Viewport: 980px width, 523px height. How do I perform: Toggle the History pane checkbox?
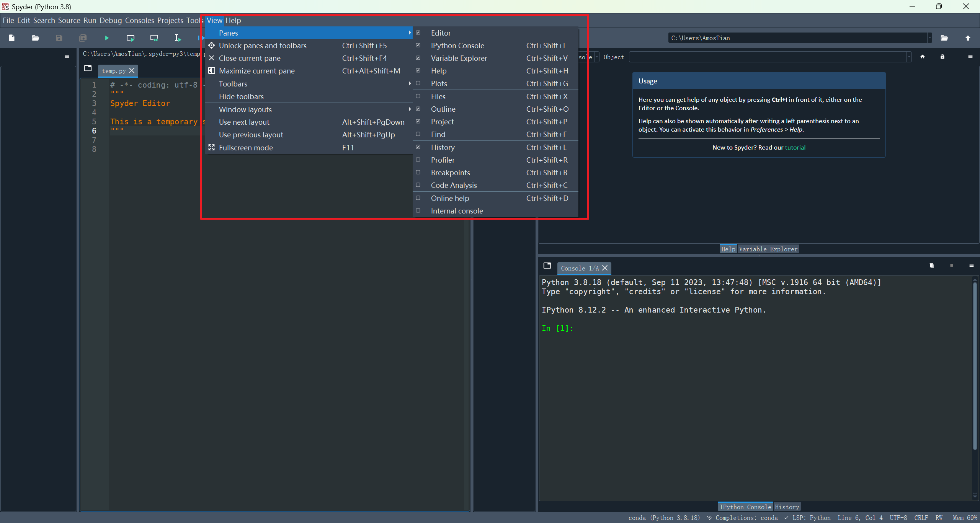[x=418, y=147]
